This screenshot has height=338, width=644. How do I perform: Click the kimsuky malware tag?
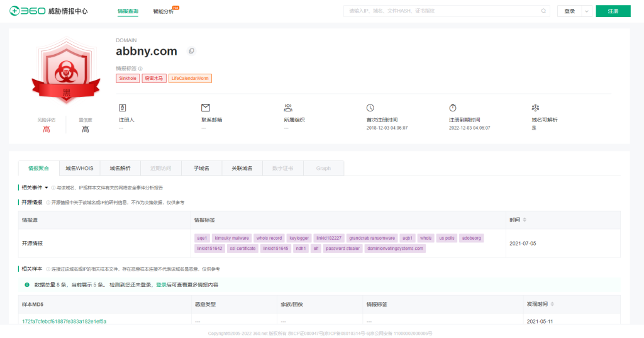(x=231, y=238)
